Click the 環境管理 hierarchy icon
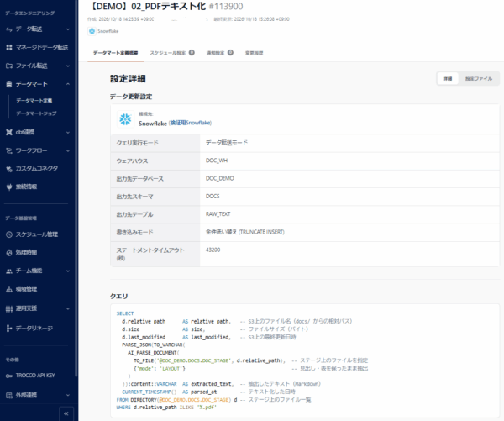The width and height of the screenshot is (504, 421). pos(9,289)
